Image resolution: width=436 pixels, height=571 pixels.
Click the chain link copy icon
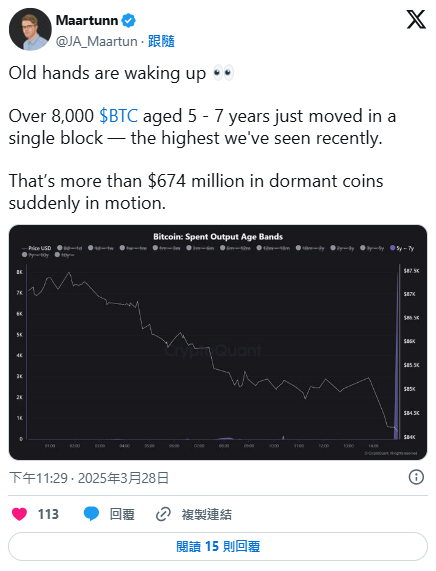coord(163,514)
